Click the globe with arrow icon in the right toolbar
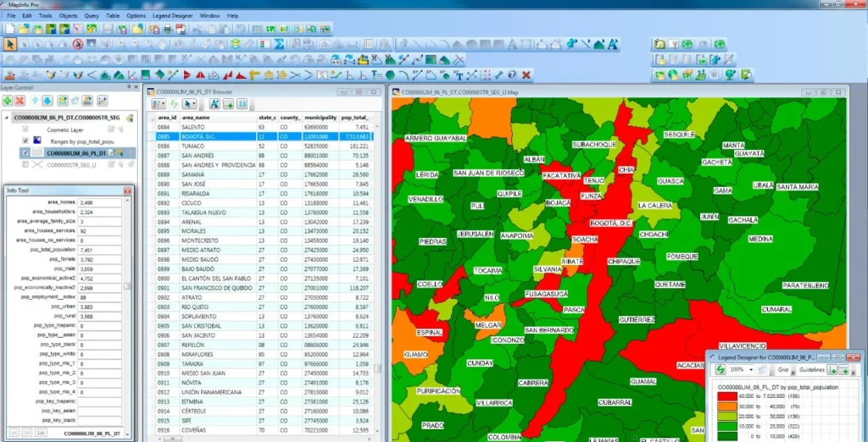 pyautogui.click(x=730, y=75)
